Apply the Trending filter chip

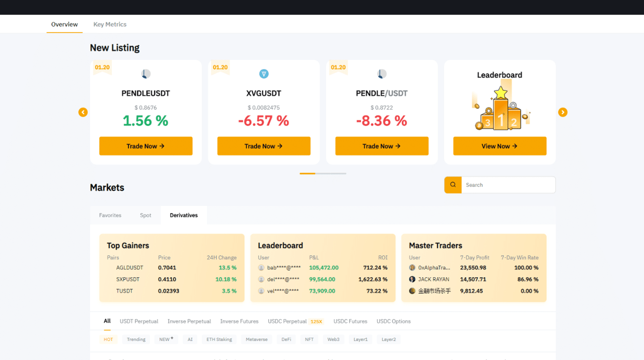point(136,340)
